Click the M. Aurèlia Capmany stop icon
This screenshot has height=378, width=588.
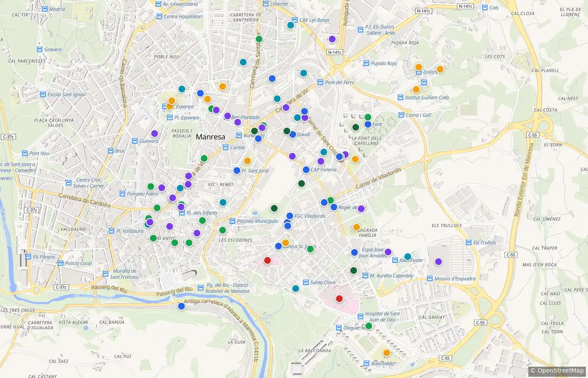365,276
